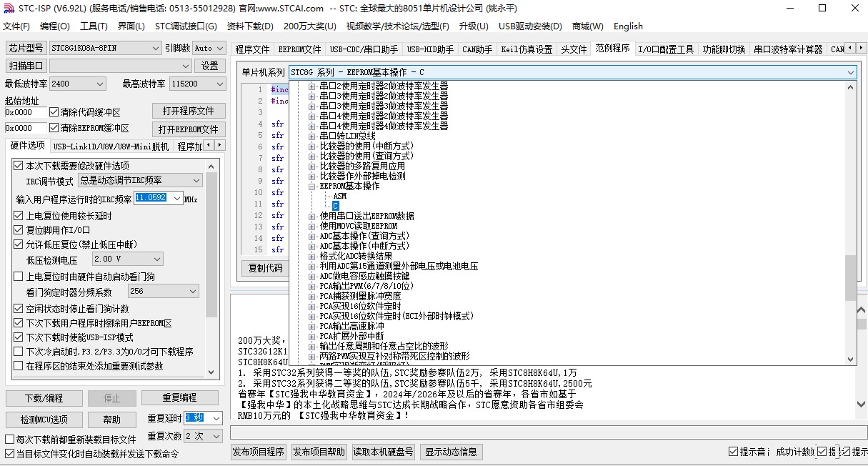Click the 芯片型号 button

[26, 48]
